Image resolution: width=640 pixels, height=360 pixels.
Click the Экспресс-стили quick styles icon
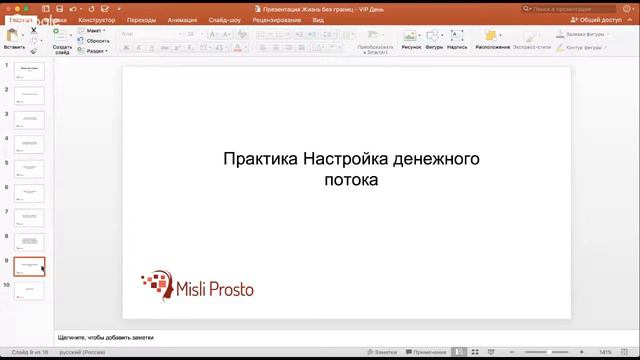(531, 36)
